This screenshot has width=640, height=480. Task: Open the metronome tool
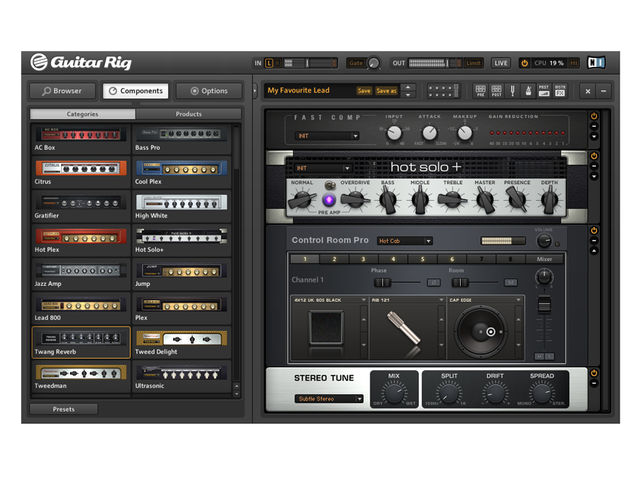[528, 91]
